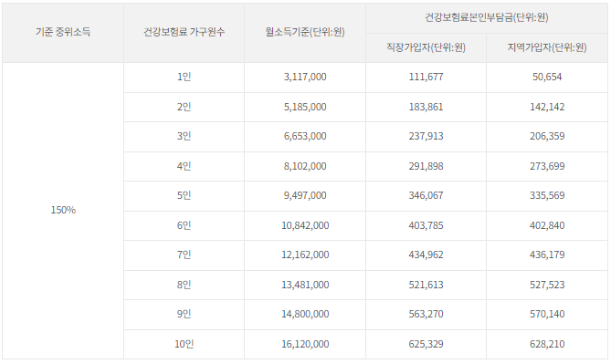
Task: Click the 563,270 workplace subscriber value
Action: tap(426, 314)
